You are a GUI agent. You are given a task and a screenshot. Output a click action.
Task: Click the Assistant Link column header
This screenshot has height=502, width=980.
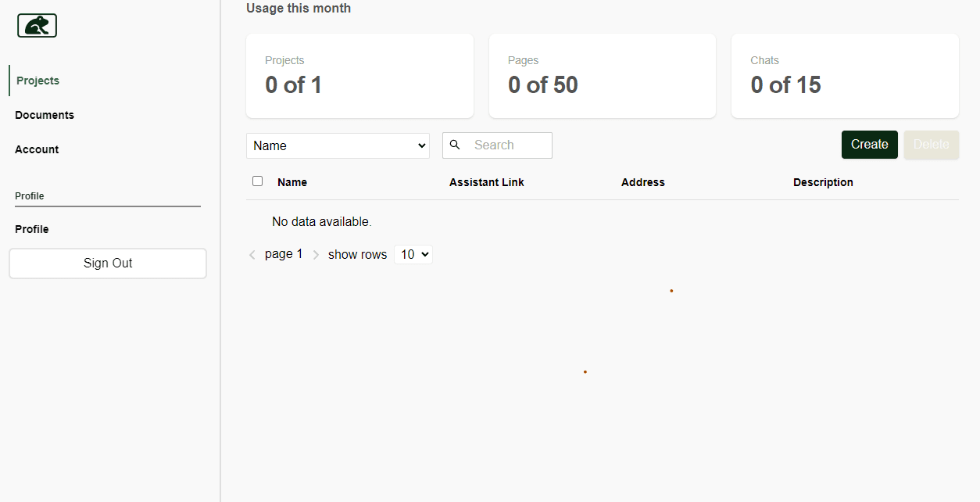click(x=487, y=182)
